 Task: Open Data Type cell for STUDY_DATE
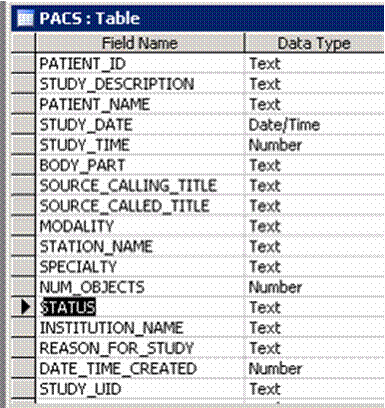[314, 125]
